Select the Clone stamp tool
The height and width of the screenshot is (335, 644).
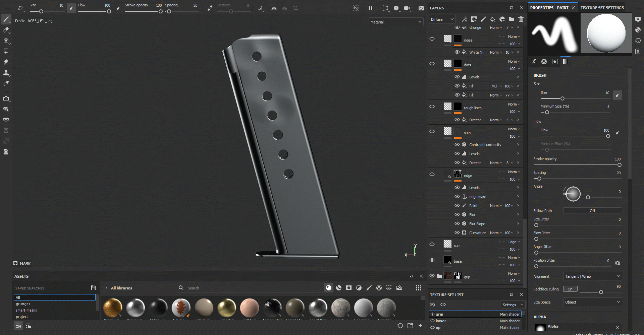click(6, 73)
